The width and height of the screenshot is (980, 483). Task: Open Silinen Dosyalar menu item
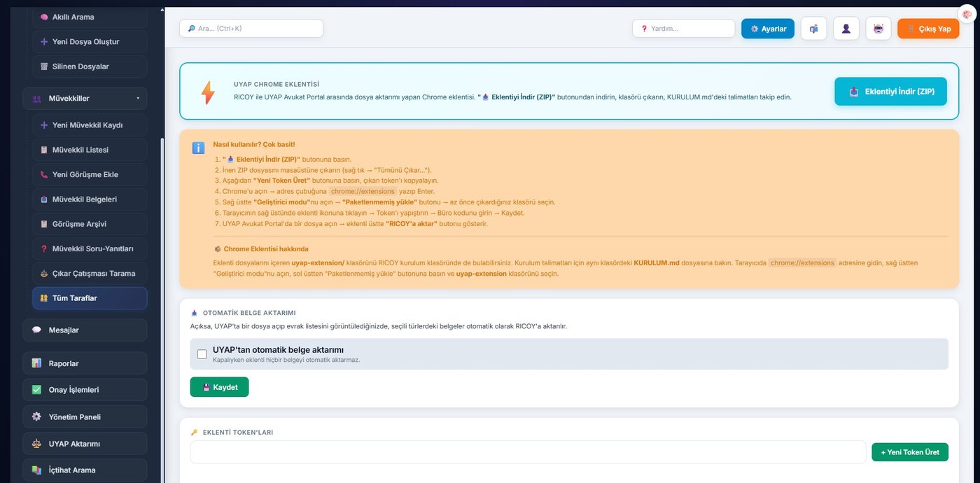[90, 66]
